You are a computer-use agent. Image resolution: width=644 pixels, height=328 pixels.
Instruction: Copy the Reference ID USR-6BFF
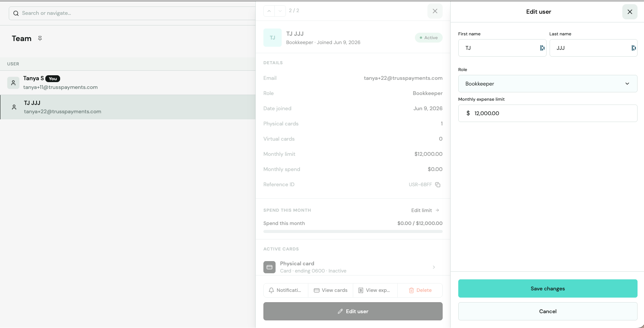438,185
